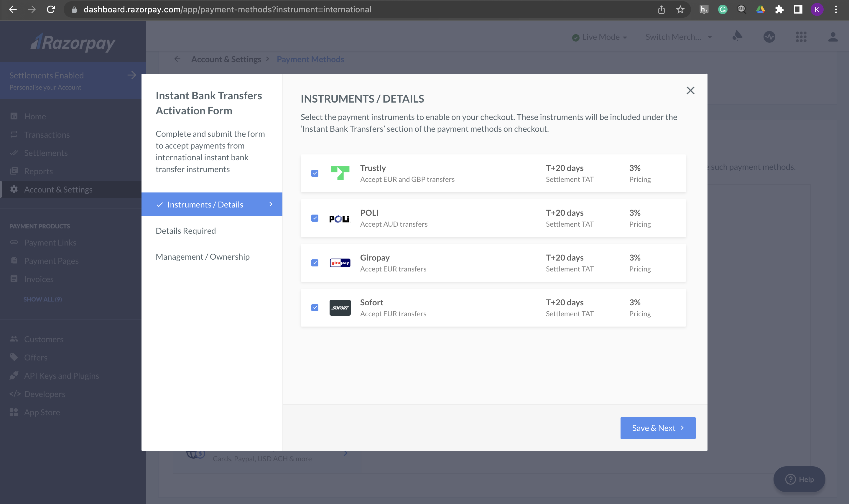Toggle the Giropay checkbox

[x=315, y=263]
